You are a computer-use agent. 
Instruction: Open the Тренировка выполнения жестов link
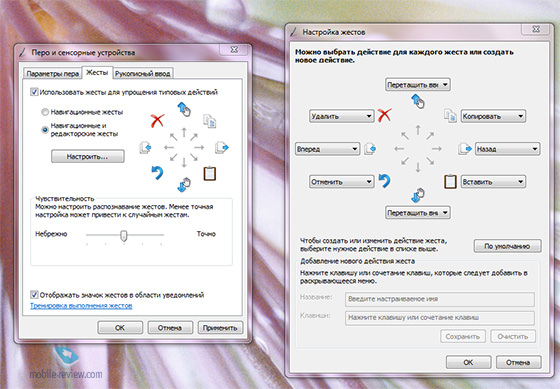point(81,306)
